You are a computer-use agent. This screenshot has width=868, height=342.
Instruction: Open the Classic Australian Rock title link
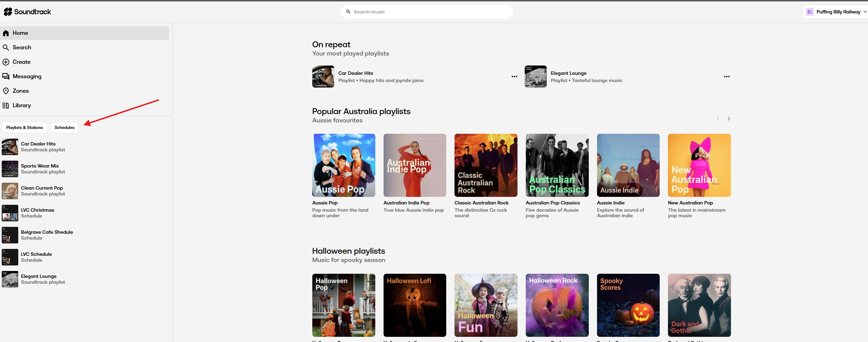(481, 203)
